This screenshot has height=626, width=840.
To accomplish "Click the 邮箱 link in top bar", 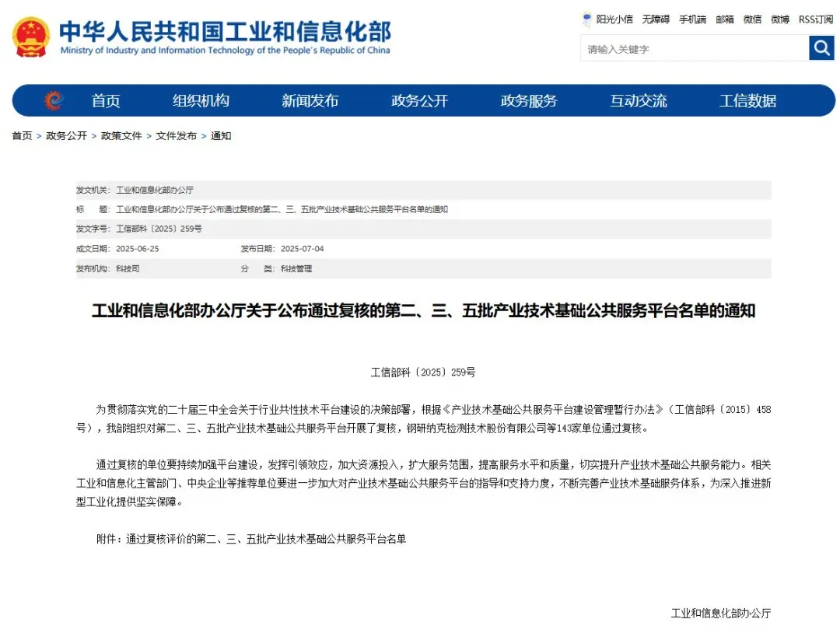I will click(x=725, y=19).
